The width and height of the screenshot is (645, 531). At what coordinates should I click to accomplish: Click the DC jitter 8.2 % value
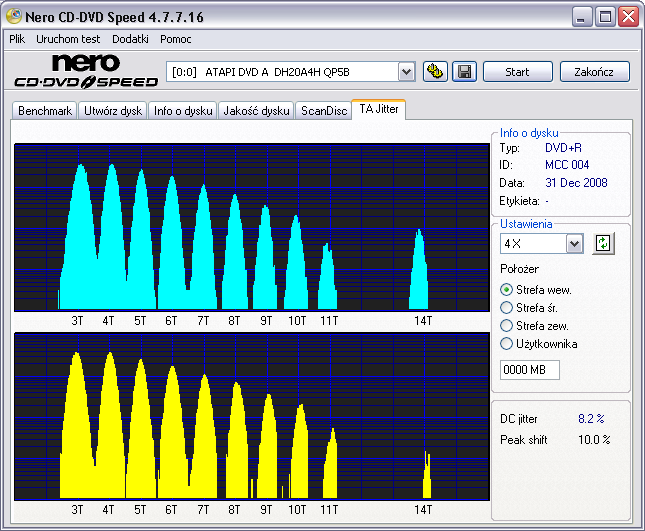(x=591, y=419)
